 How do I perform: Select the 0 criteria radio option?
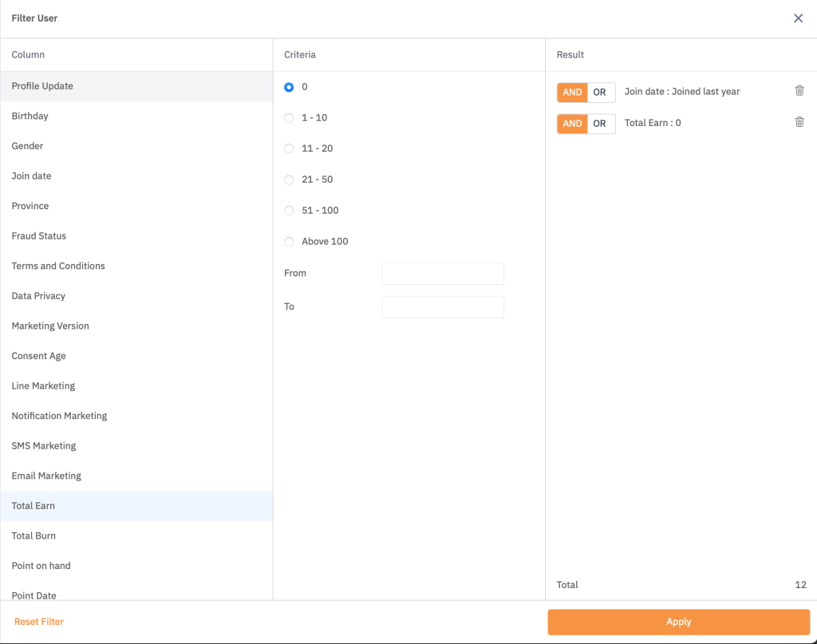[289, 87]
